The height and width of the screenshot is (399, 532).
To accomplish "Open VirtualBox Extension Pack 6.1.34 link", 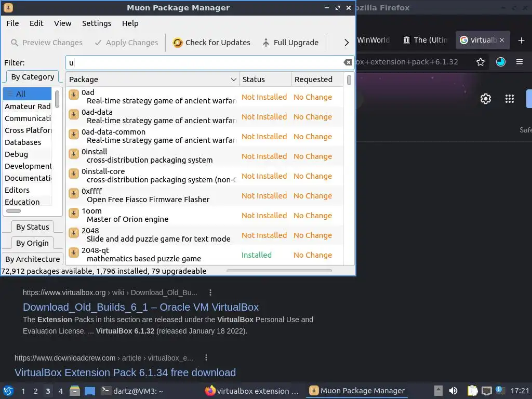I will pyautogui.click(x=125, y=373).
